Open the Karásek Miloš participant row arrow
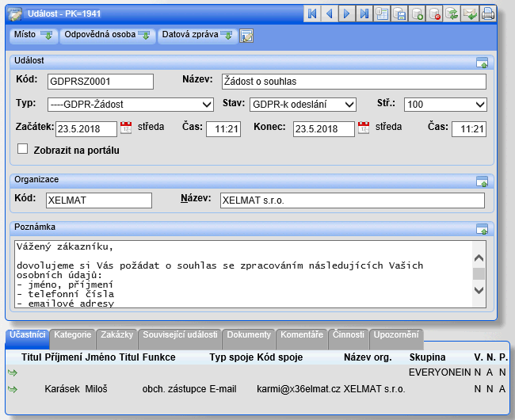This screenshot has width=515, height=420. pos(13,389)
